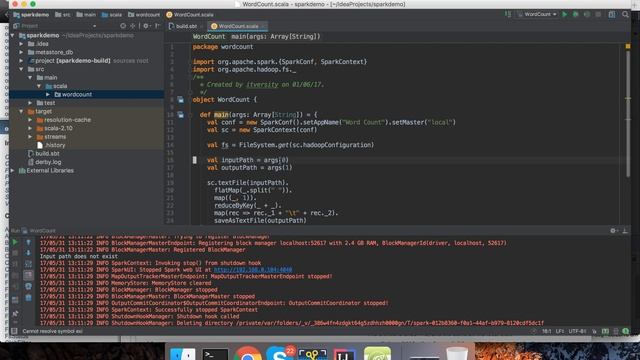Image resolution: width=640 pixels, height=360 pixels.
Task: Start debugging with the green bug icon
Action: point(576,14)
